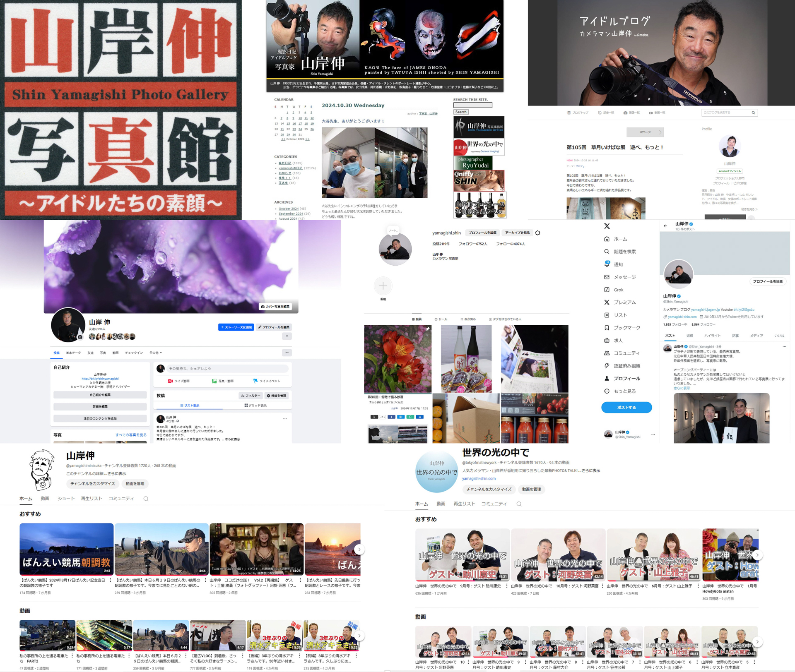Screen dimensions: 795x672
Task: Click the blue ポストする button
Action: click(x=626, y=408)
